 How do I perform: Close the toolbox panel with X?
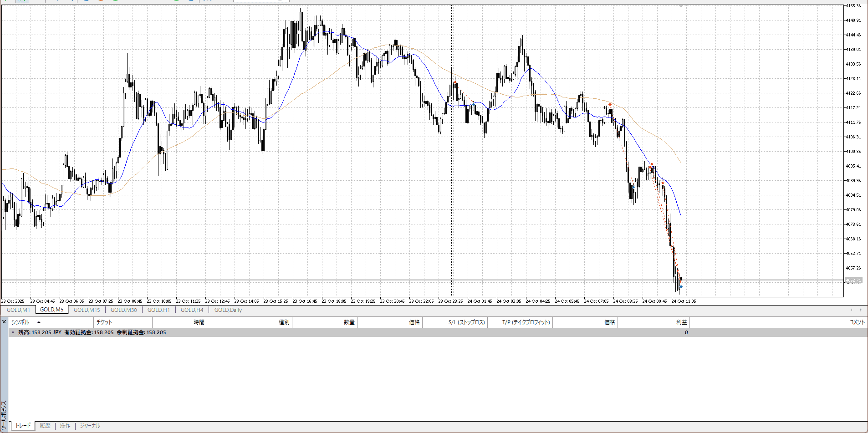tap(4, 322)
